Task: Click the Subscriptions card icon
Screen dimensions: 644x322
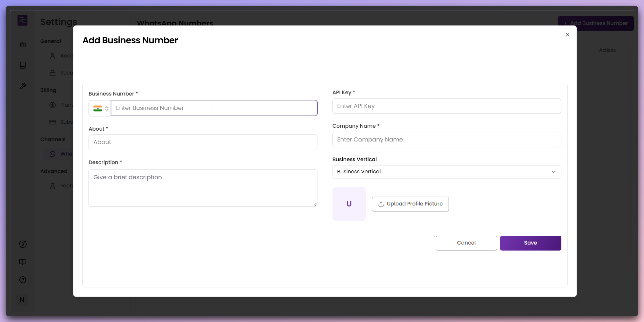Action: coord(52,122)
